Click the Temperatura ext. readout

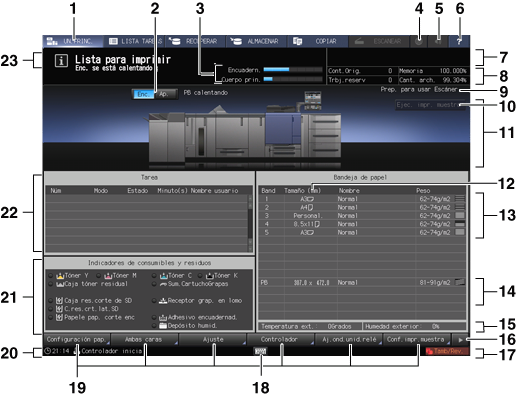(x=310, y=326)
